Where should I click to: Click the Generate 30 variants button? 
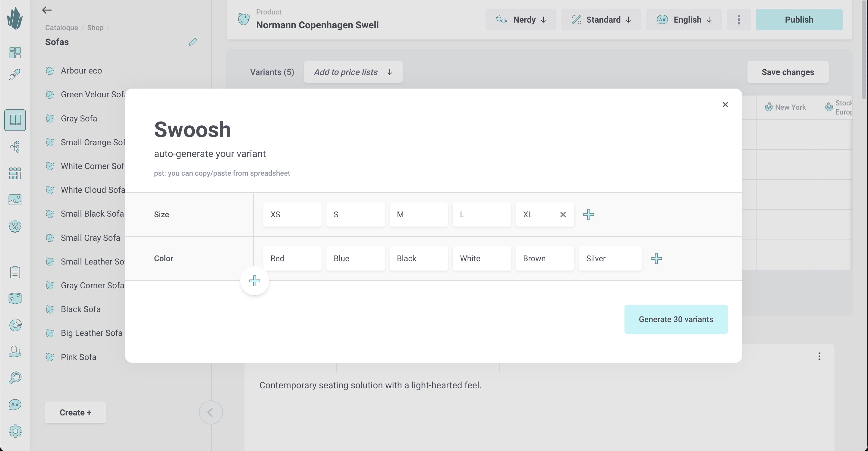click(676, 319)
